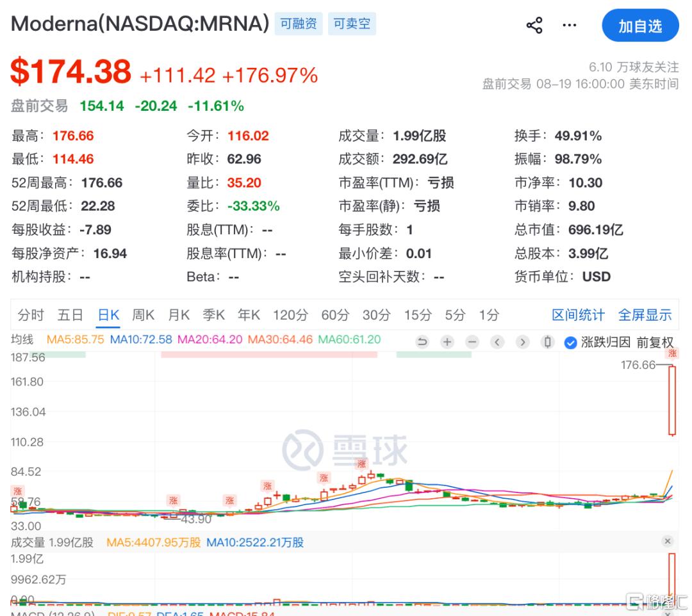Click the pre-market price 154.14

tap(102, 106)
